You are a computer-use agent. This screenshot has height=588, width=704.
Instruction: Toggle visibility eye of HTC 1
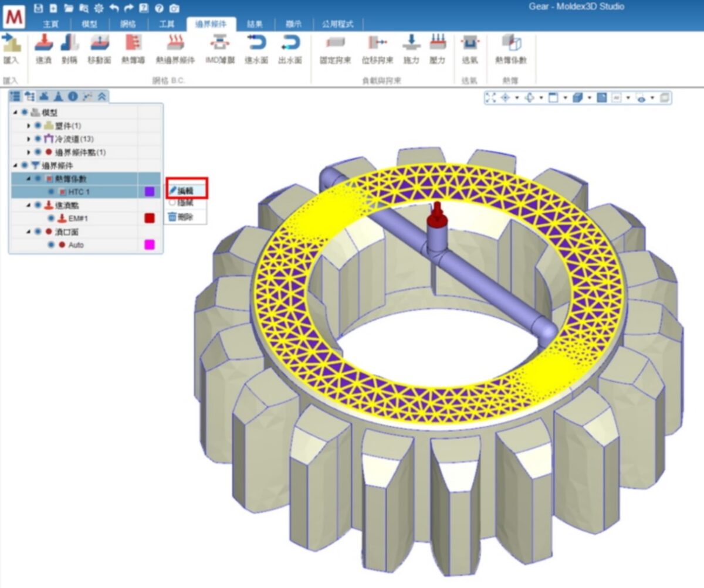click(51, 192)
